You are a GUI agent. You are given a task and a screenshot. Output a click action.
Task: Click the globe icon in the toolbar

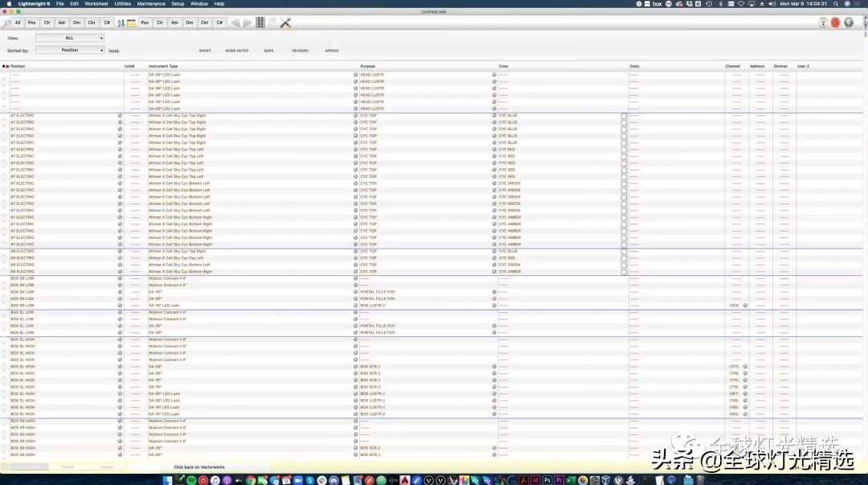(848, 23)
